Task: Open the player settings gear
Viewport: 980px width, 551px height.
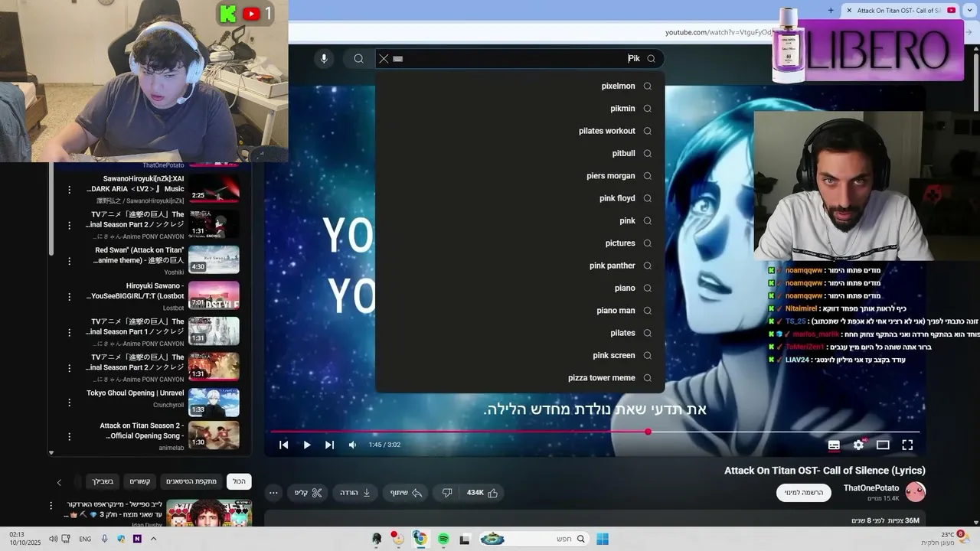Action: (x=858, y=445)
